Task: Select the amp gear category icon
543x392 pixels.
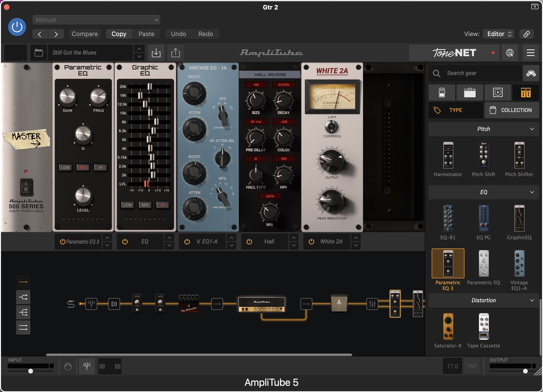Action: [x=470, y=93]
